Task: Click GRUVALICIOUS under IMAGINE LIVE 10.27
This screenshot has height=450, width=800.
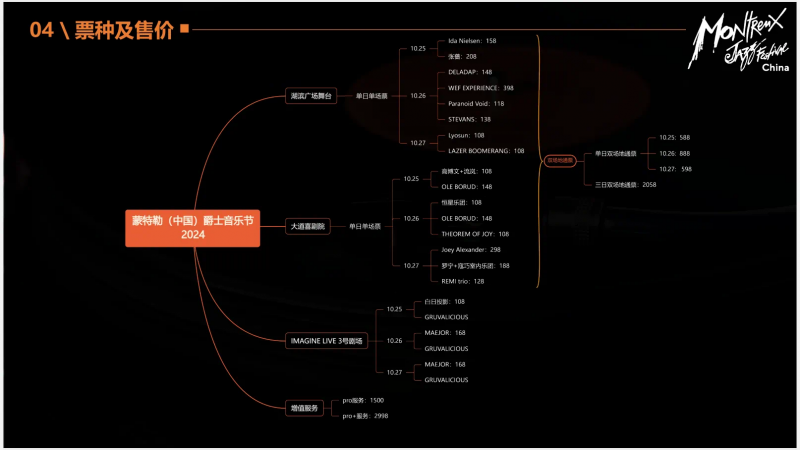Action: (x=446, y=380)
